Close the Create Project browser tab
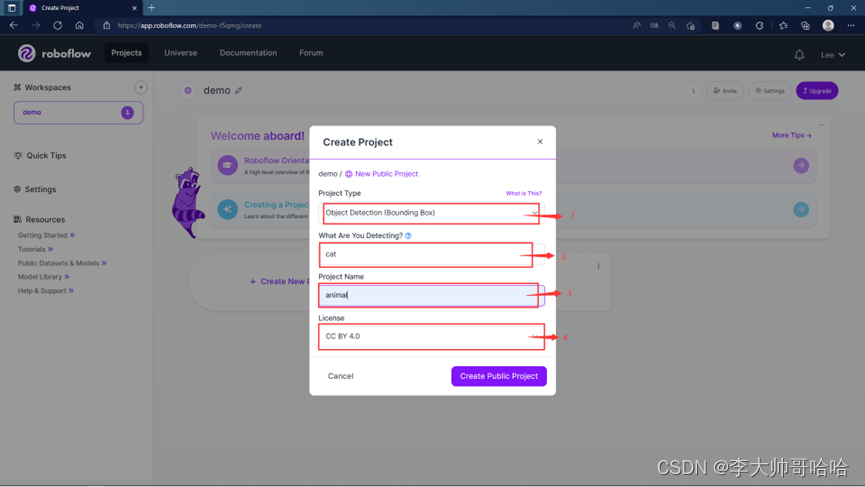865x487 pixels. 134,8
